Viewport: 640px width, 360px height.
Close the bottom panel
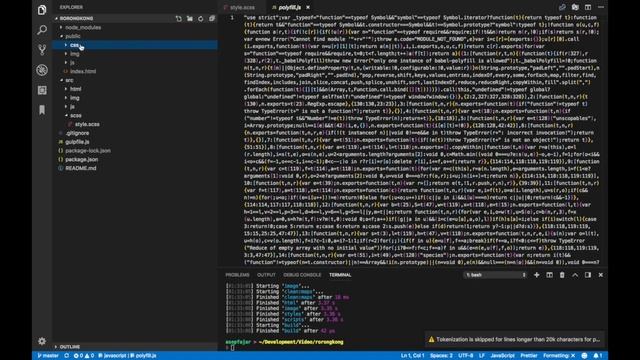(x=601, y=275)
